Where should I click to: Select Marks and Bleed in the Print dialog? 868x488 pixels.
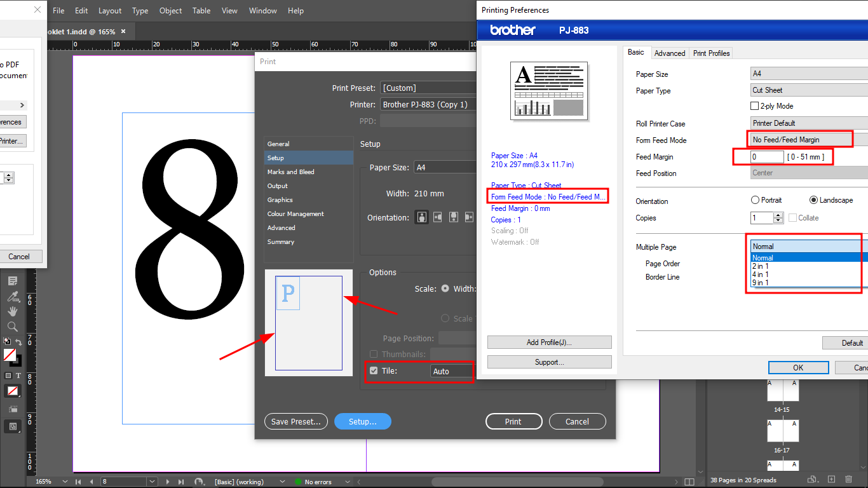(290, 172)
